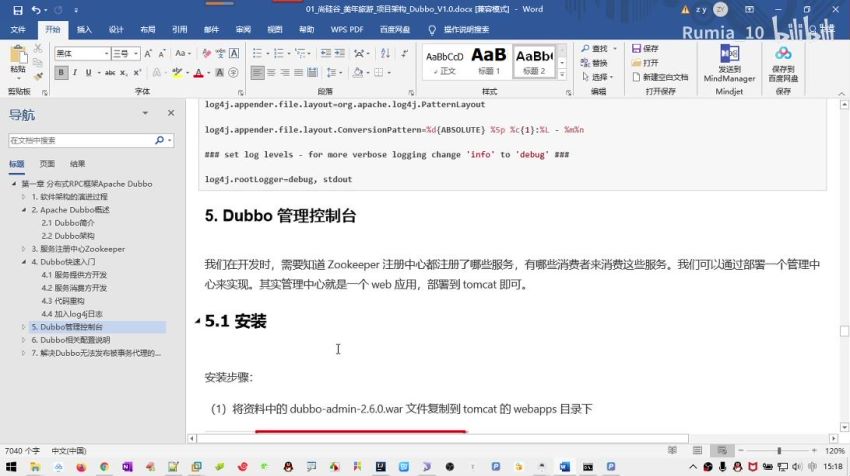Switch navigation pane to 页面 tab
Image resolution: width=850 pixels, height=476 pixels.
point(47,164)
